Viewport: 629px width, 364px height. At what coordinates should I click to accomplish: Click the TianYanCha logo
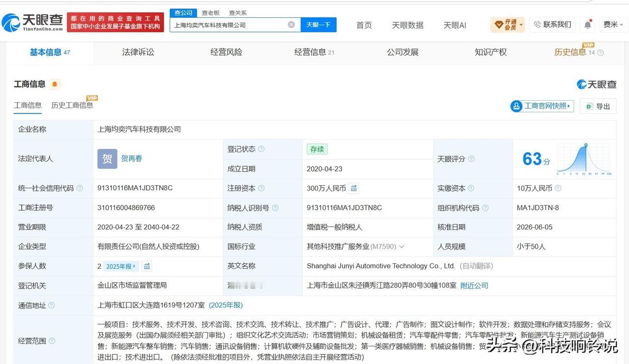[32, 23]
